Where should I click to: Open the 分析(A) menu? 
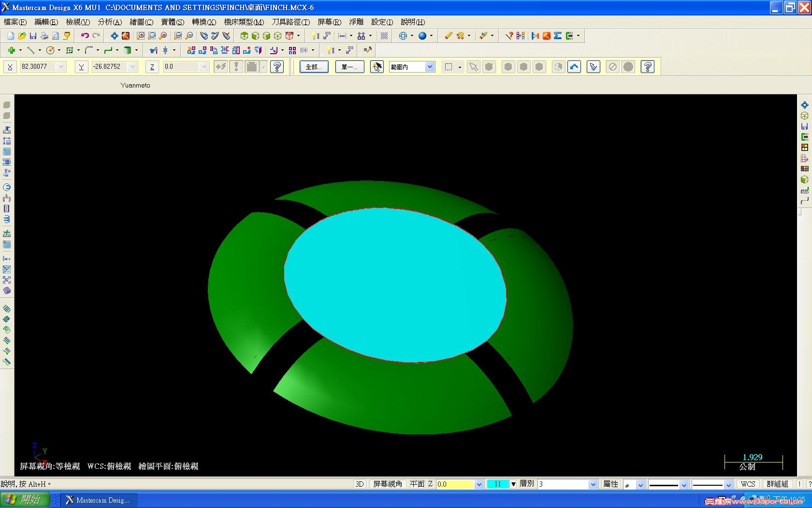click(x=110, y=22)
